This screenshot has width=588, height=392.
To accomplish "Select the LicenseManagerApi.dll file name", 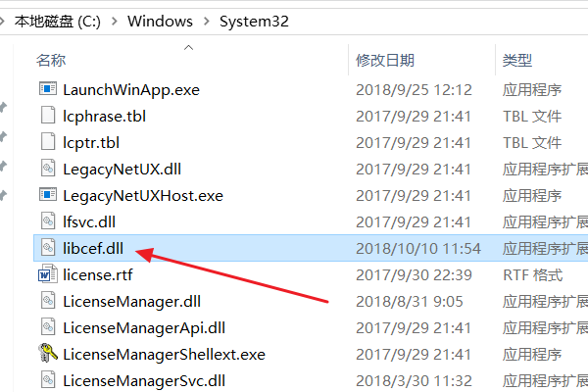I will coord(144,327).
